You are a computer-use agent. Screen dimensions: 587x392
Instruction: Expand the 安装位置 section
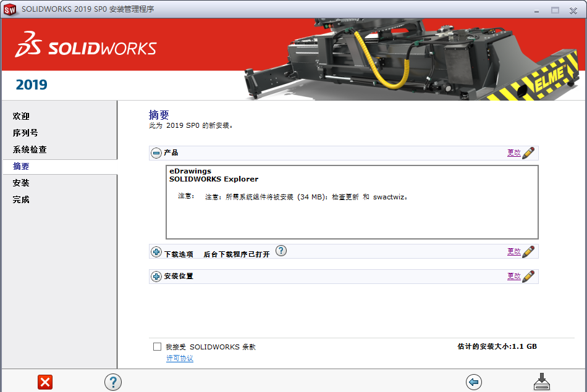click(156, 277)
